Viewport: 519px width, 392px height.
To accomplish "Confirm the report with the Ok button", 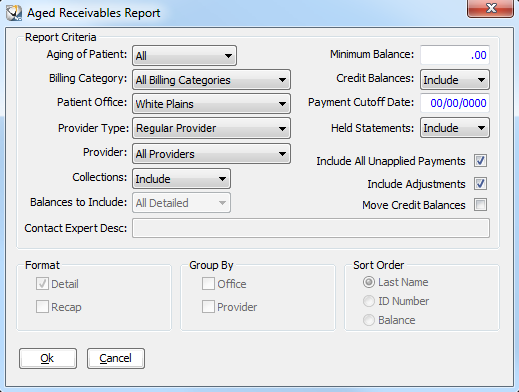I will (x=48, y=358).
